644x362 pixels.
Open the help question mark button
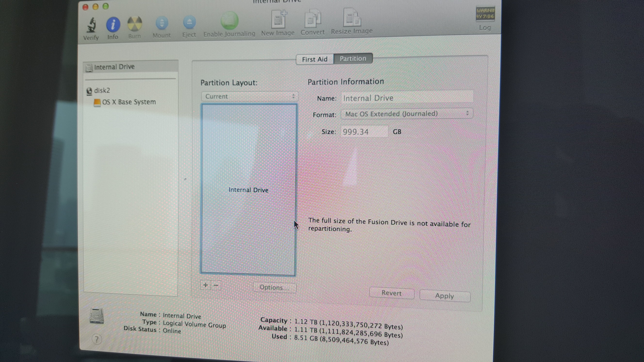(x=97, y=339)
